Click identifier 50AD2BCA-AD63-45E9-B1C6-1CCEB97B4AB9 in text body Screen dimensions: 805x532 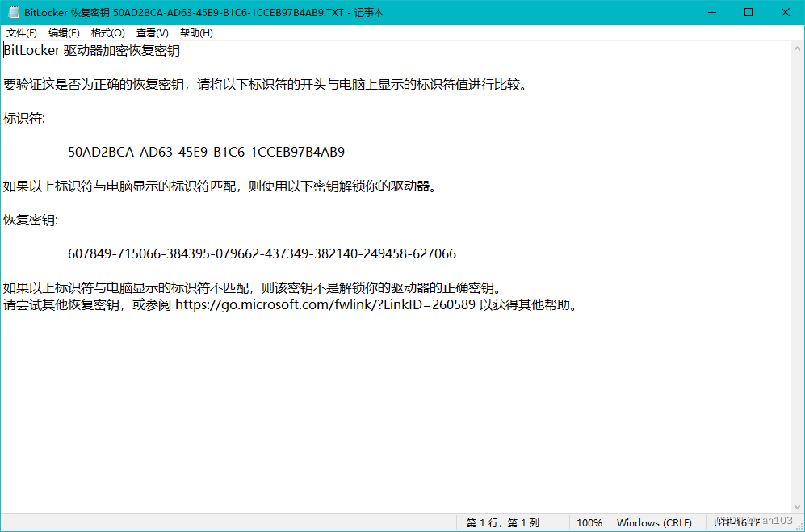pyautogui.click(x=207, y=152)
